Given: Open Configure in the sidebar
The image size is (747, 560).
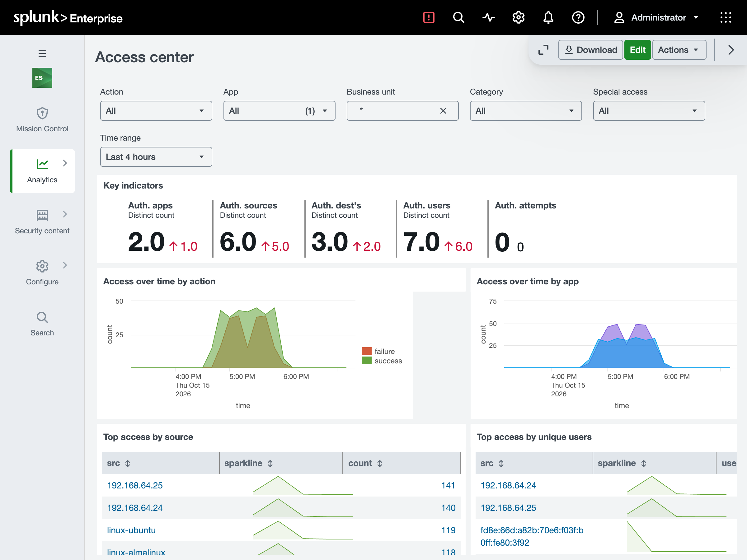Looking at the screenshot, I should (x=42, y=273).
